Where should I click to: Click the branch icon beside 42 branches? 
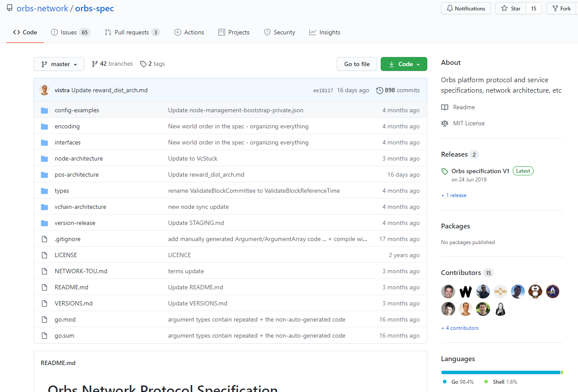click(x=95, y=64)
